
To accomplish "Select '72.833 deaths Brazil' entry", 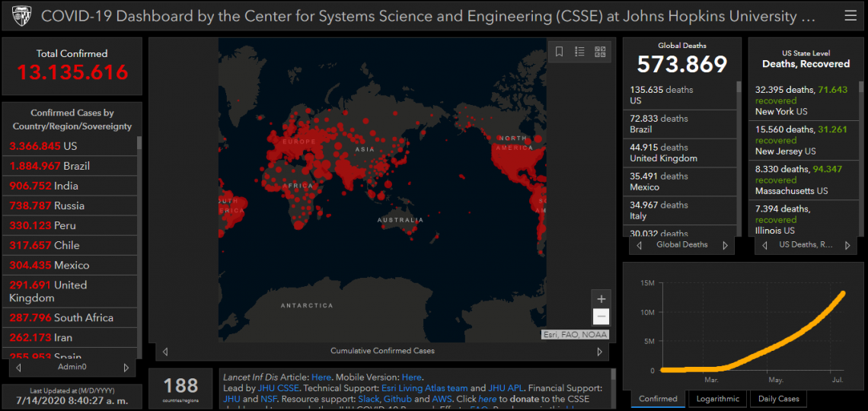I will (x=681, y=124).
